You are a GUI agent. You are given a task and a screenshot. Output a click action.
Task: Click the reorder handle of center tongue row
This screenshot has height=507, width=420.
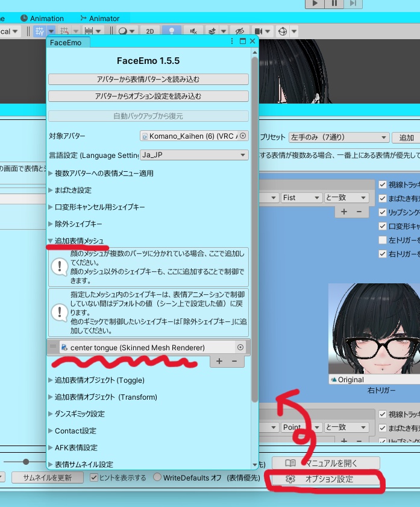coord(53,347)
